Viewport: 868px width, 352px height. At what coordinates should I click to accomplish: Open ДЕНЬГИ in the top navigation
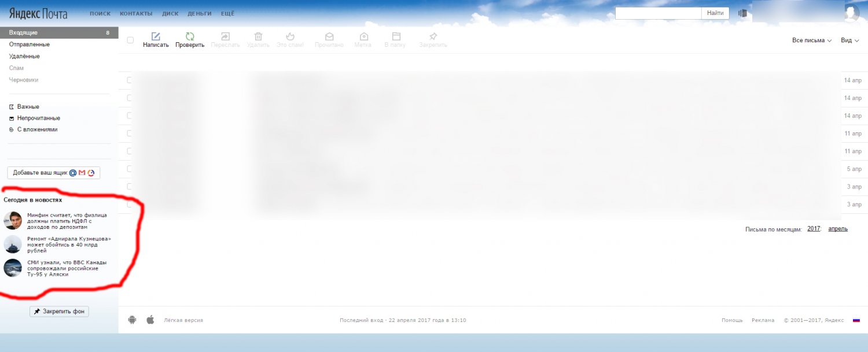[200, 13]
